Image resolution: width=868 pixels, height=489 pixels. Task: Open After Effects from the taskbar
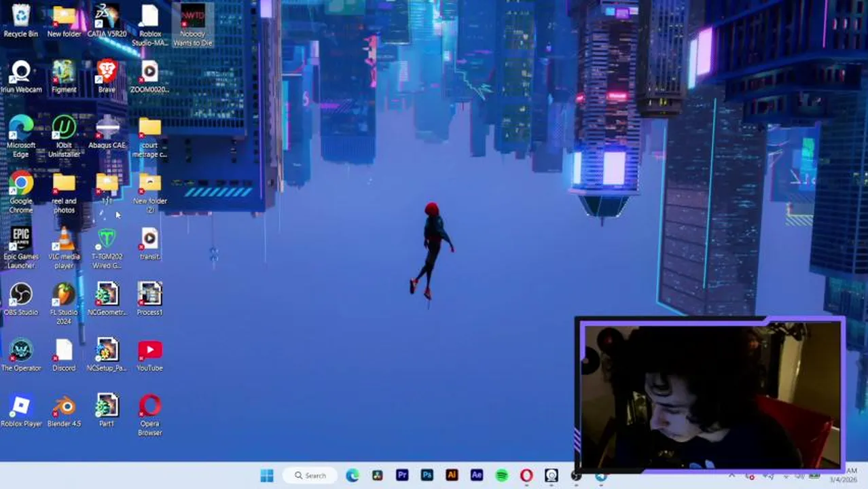pyautogui.click(x=477, y=475)
